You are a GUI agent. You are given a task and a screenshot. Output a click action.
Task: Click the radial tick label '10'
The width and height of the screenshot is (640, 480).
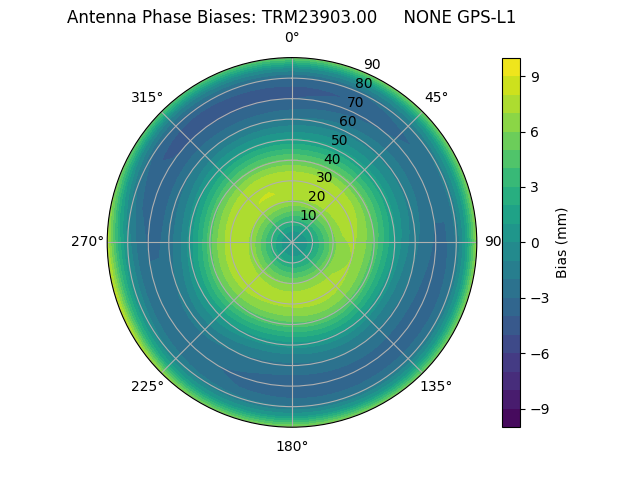[308, 216]
